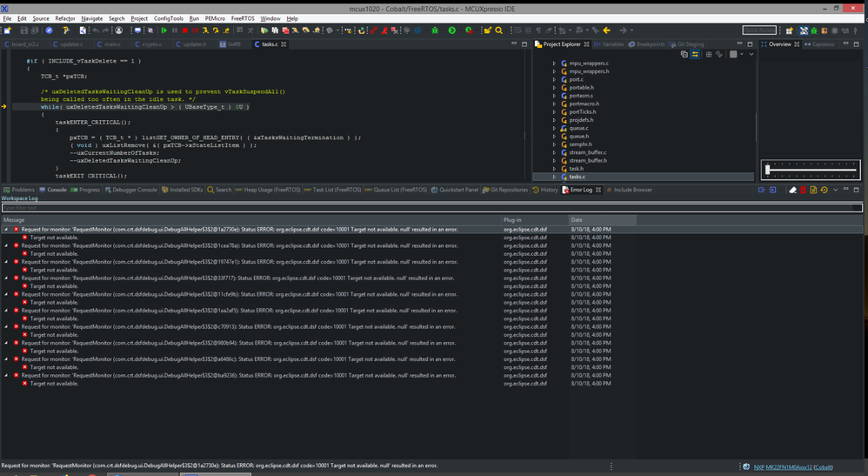Click the New file toolbar icon
The image size is (868, 476).
[7, 30]
